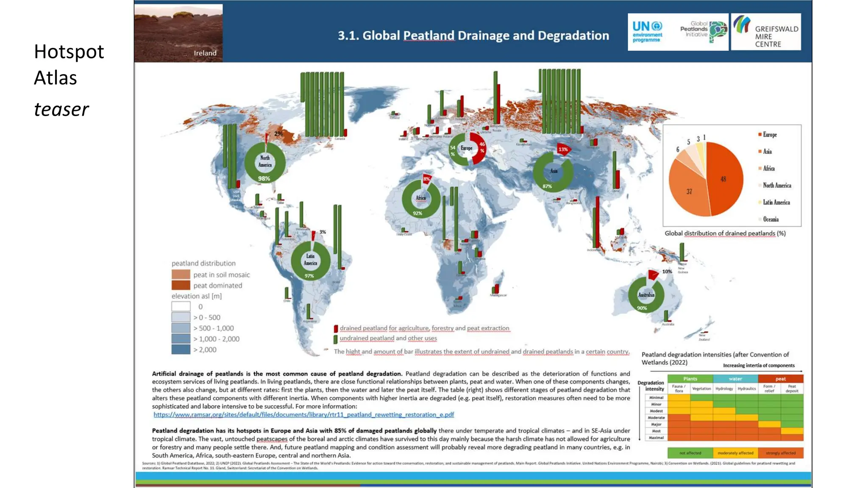Click the slide title heading text
The image size is (868, 488).
click(473, 36)
